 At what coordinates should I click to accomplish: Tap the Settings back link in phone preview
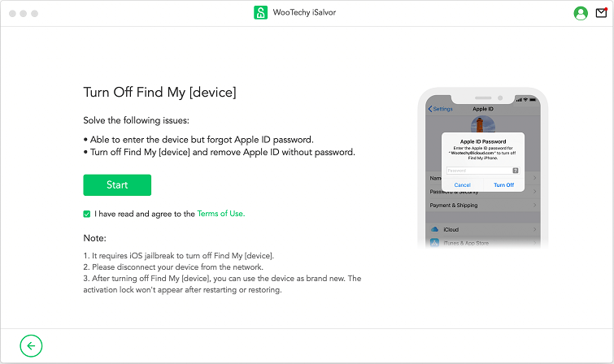[x=441, y=109]
